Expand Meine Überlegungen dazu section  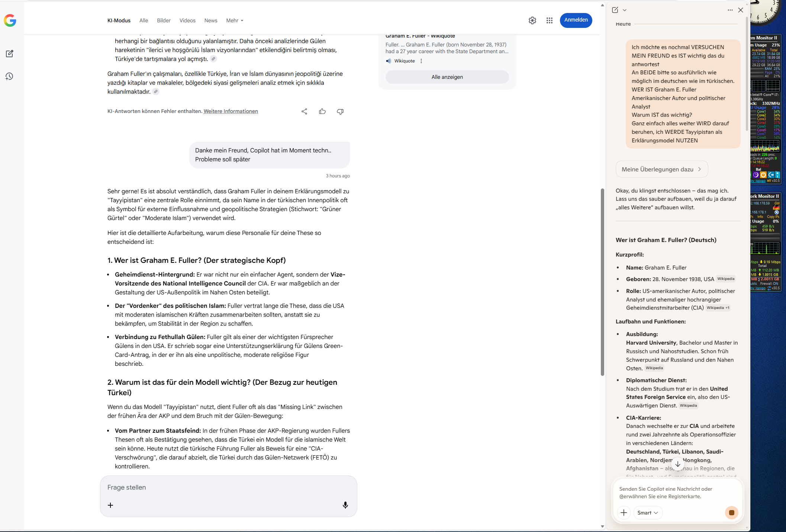tap(662, 169)
